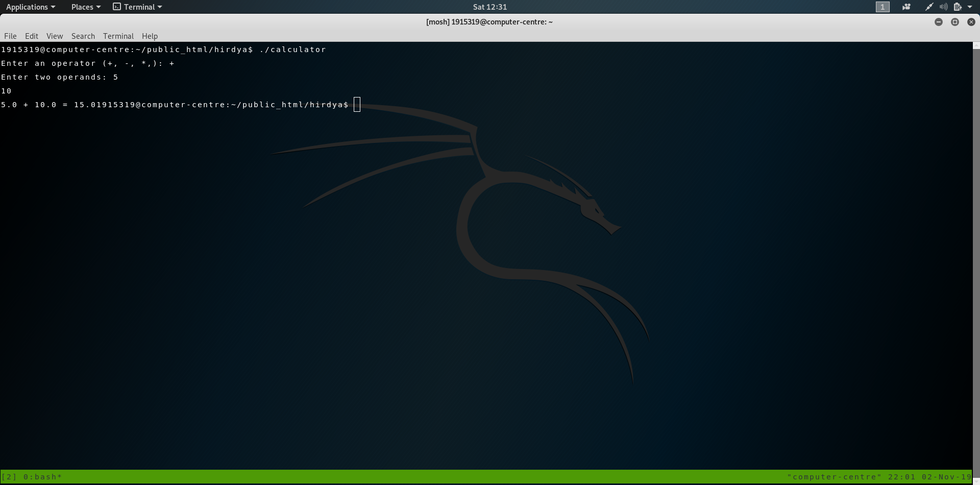
Task: Click the network pen-shaped tray icon
Action: pos(929,7)
